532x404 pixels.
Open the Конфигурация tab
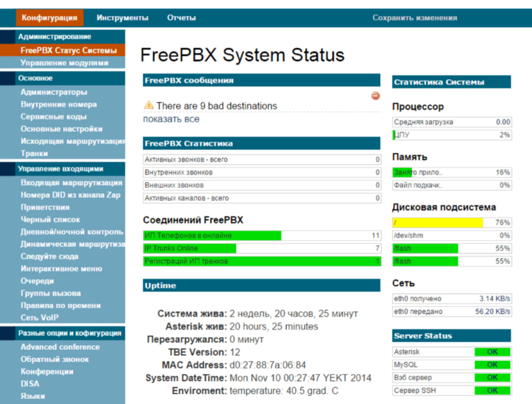tap(49, 17)
